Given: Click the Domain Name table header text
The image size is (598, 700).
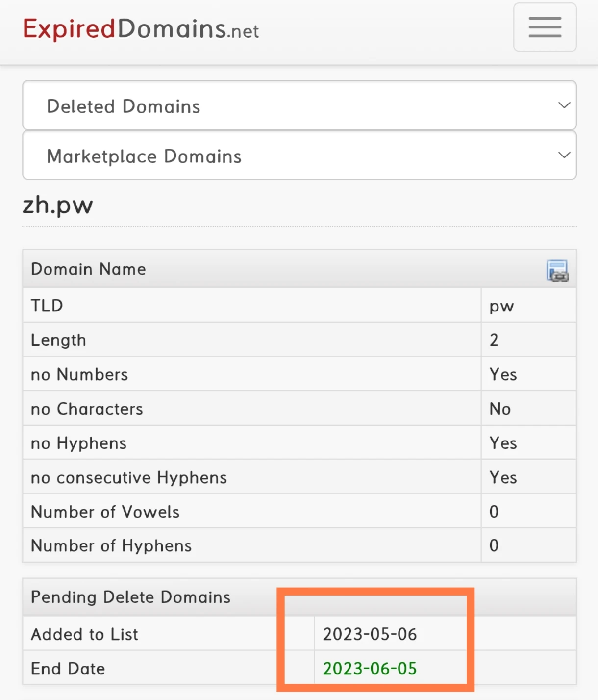Looking at the screenshot, I should coord(88,269).
